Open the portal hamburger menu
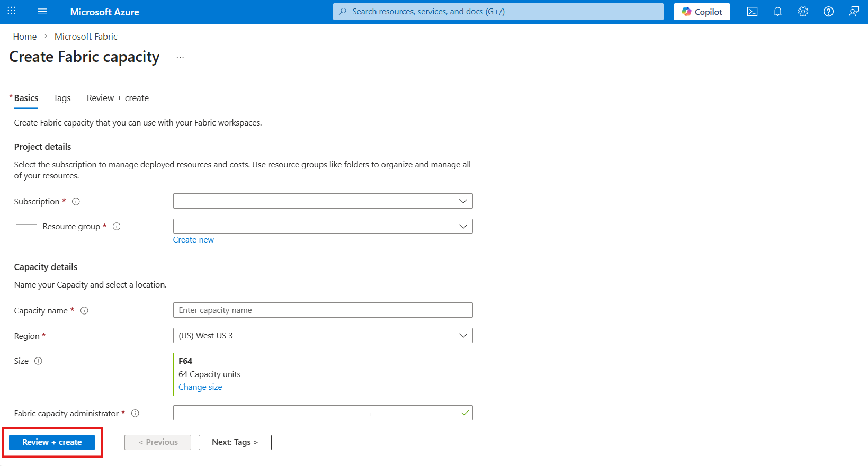This screenshot has width=868, height=466. [42, 12]
